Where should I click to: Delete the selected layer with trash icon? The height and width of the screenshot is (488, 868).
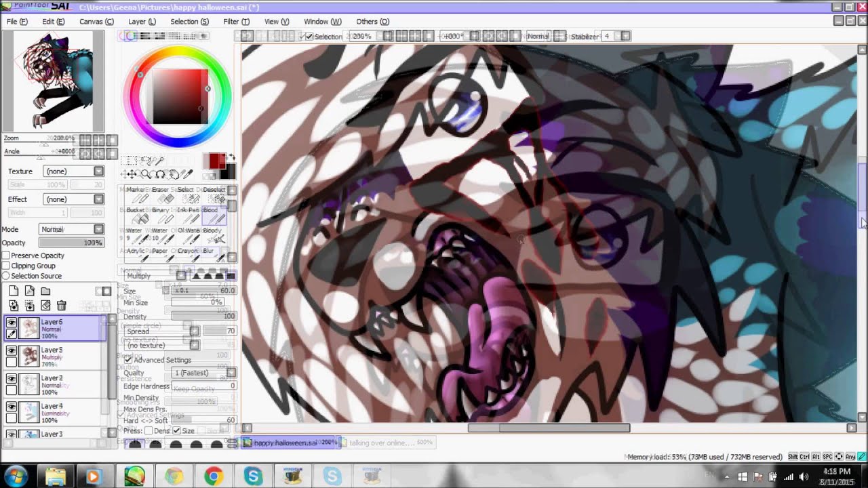pos(62,306)
